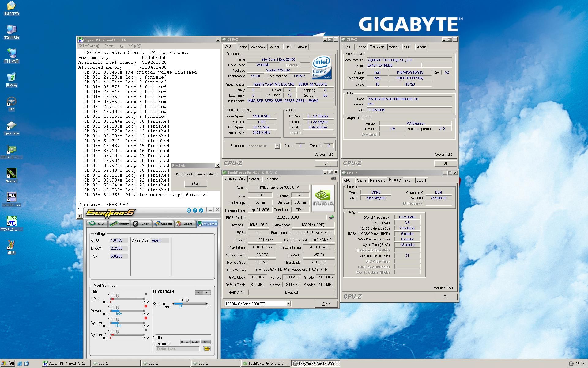Toggle the System 2 fan alert indicator
Image resolution: width=588 pixels, height=368 pixels.
[x=146, y=330]
